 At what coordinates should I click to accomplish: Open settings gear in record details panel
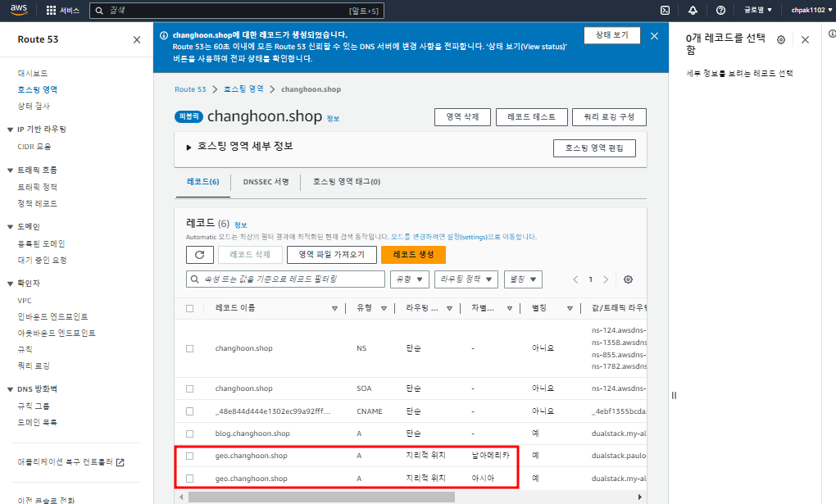tap(780, 39)
